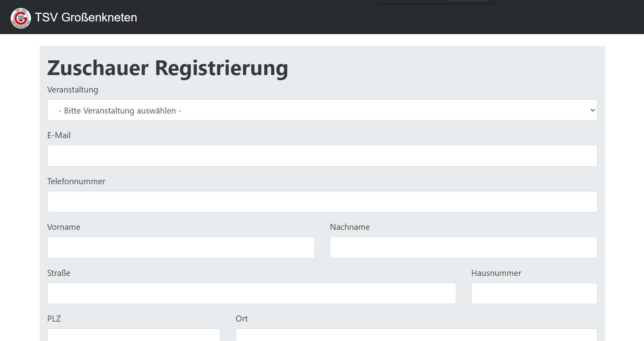Click the PLZ input field

134,335
